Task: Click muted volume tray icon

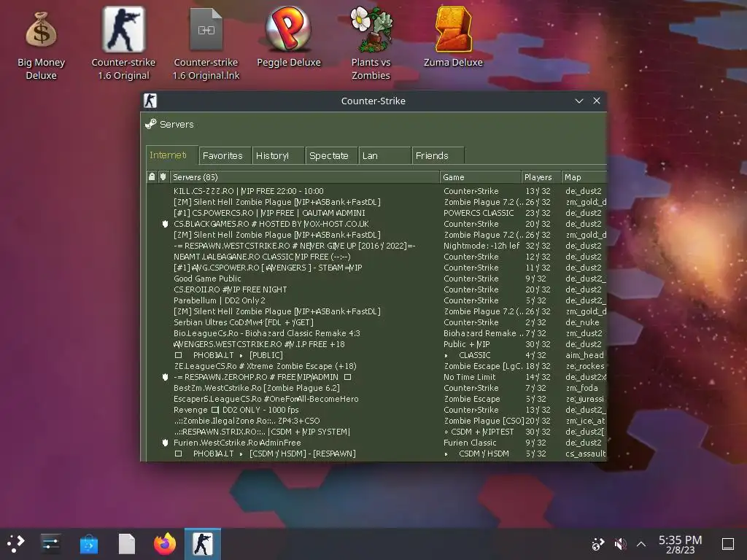Action: (620, 544)
